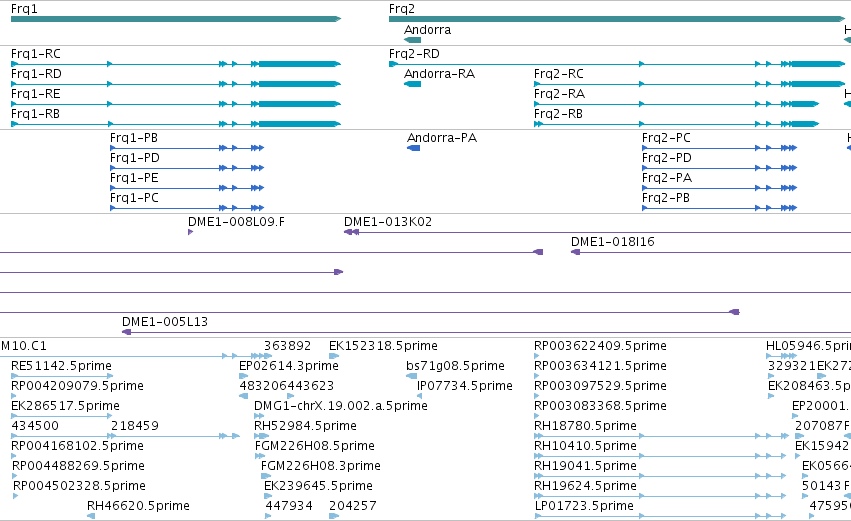Click CDS label Frq1-PB
This screenshot has height=521, width=851.
click(134, 138)
